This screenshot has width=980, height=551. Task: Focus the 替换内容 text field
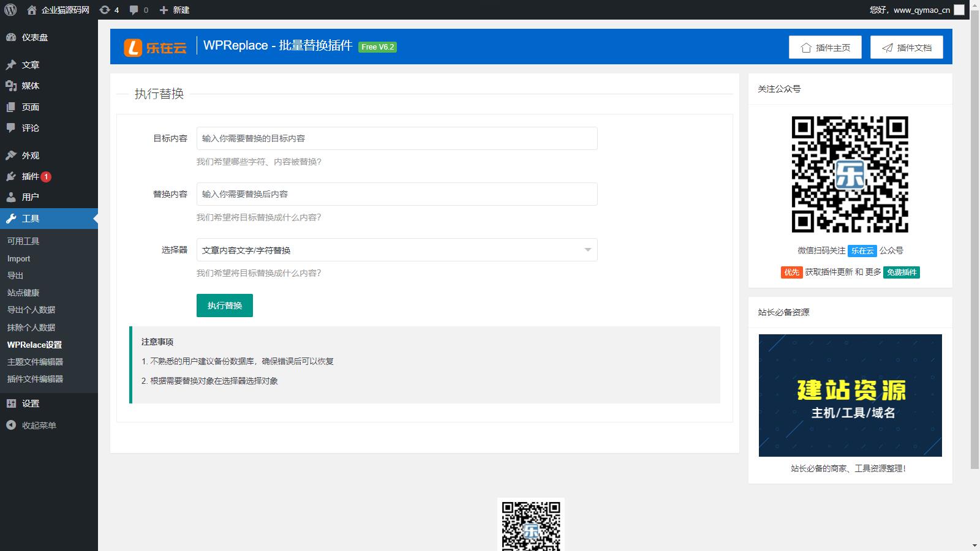(396, 194)
